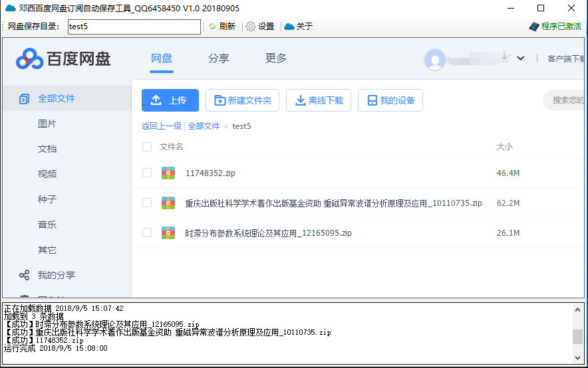Switch to the 网盘 tab
Screen dimensions: 588x368
[x=162, y=58]
